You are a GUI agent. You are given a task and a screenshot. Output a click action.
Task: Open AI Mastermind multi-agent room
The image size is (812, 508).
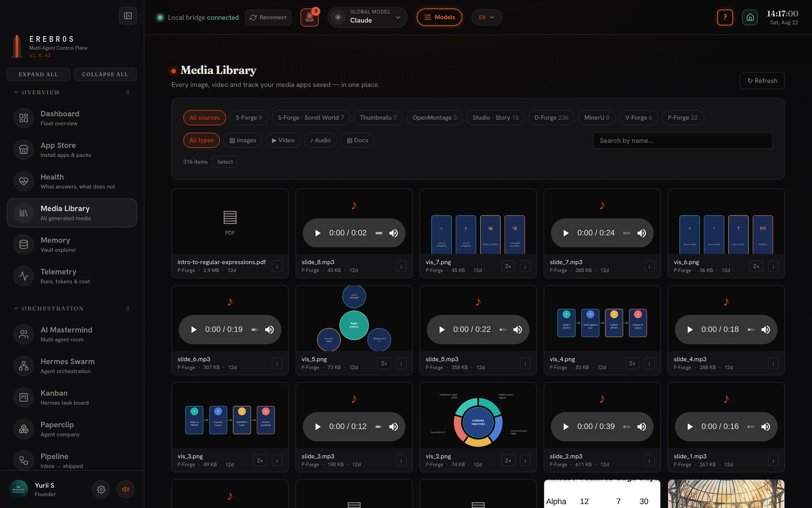coord(72,334)
